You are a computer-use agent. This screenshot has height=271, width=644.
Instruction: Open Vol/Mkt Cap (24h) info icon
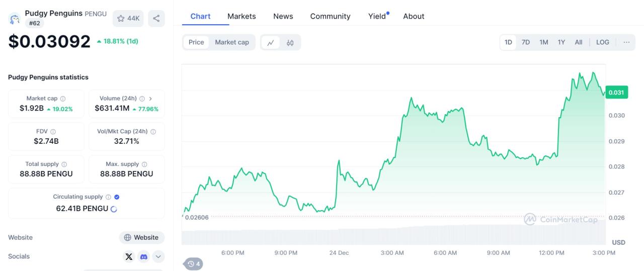coord(153,132)
